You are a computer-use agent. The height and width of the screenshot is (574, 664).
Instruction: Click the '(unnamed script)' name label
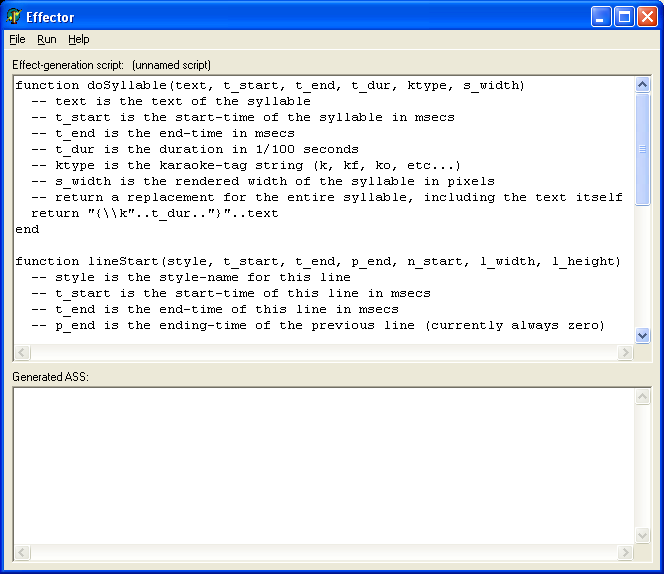tap(172, 65)
